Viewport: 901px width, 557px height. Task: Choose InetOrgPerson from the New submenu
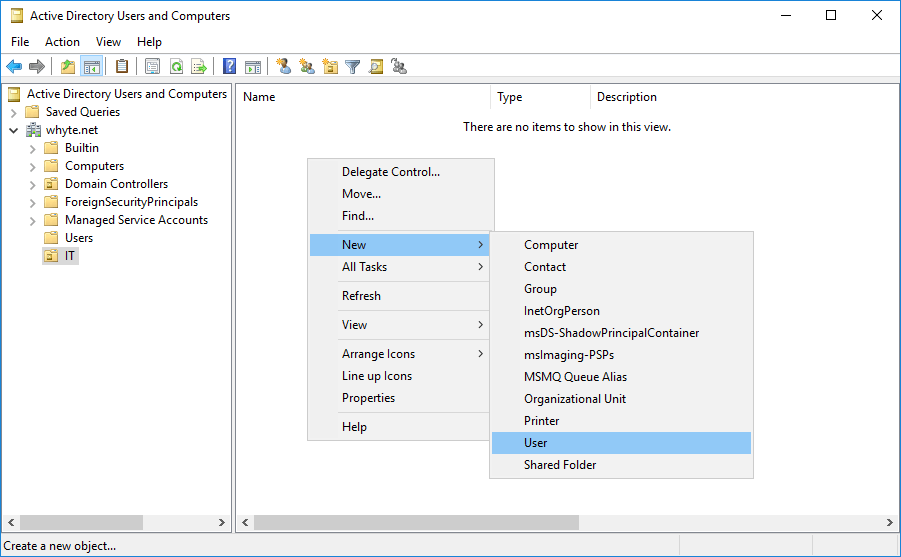tap(621, 311)
